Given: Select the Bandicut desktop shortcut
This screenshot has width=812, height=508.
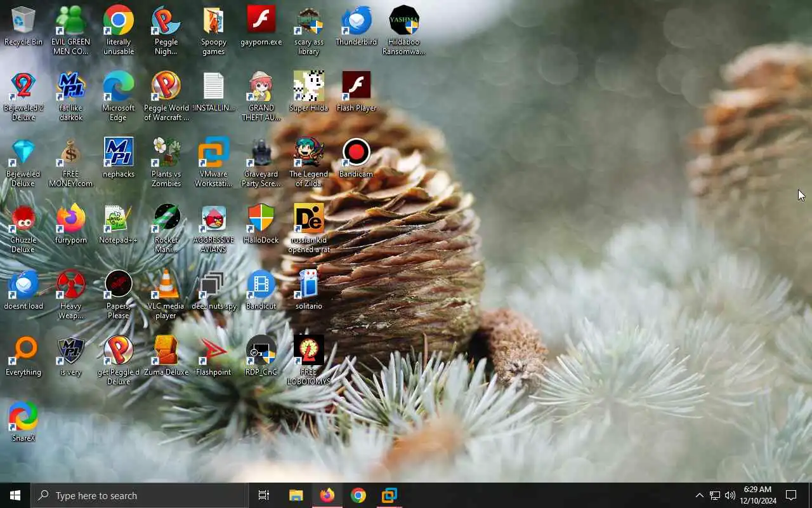Looking at the screenshot, I should pos(261,291).
